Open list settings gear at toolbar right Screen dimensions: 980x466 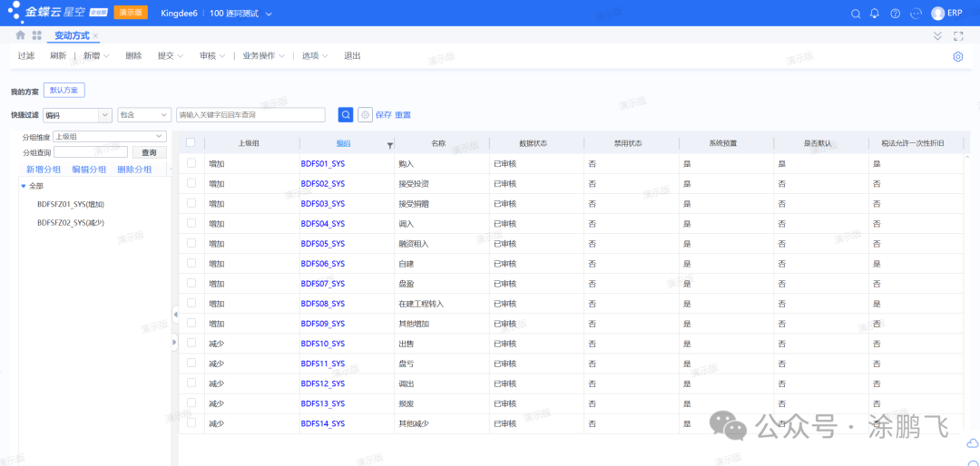point(958,56)
